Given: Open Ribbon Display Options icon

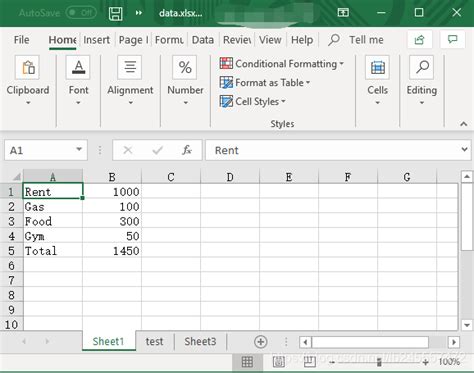Looking at the screenshot, I should (x=343, y=13).
